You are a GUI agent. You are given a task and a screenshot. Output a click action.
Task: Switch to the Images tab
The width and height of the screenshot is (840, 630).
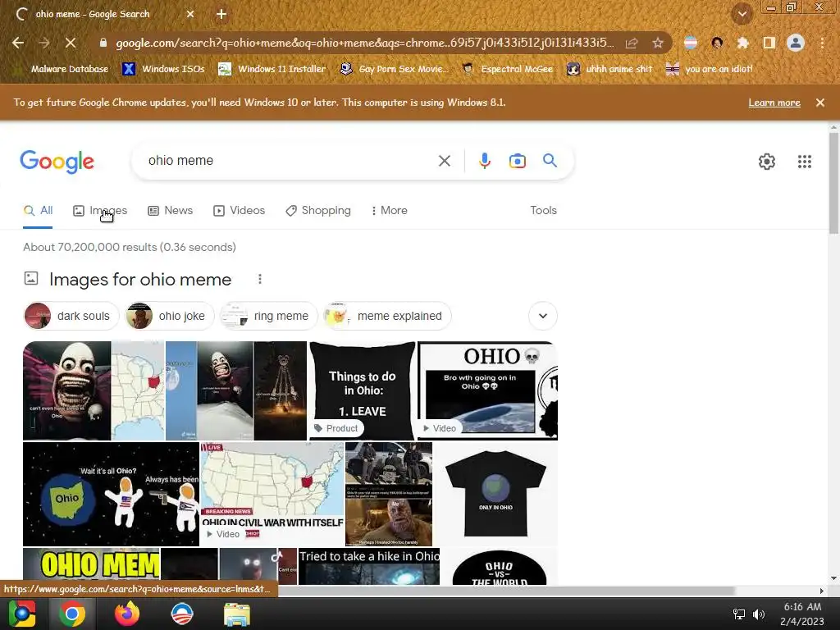pyautogui.click(x=100, y=211)
